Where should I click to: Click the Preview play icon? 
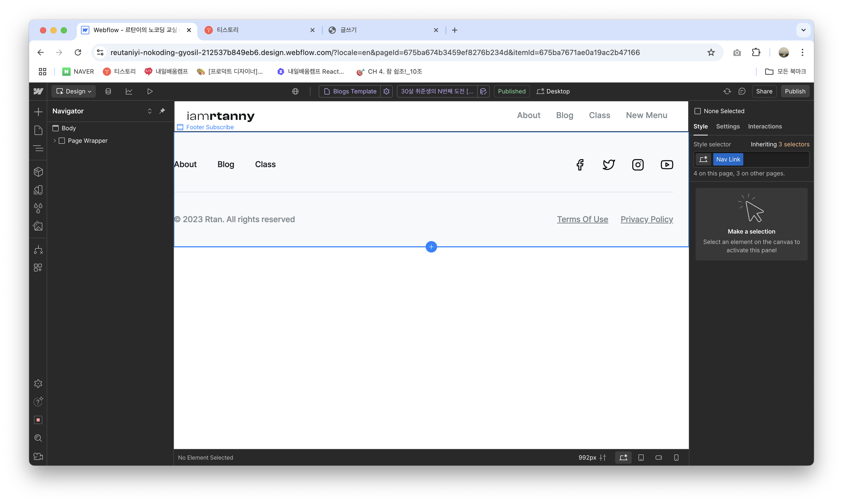point(150,91)
